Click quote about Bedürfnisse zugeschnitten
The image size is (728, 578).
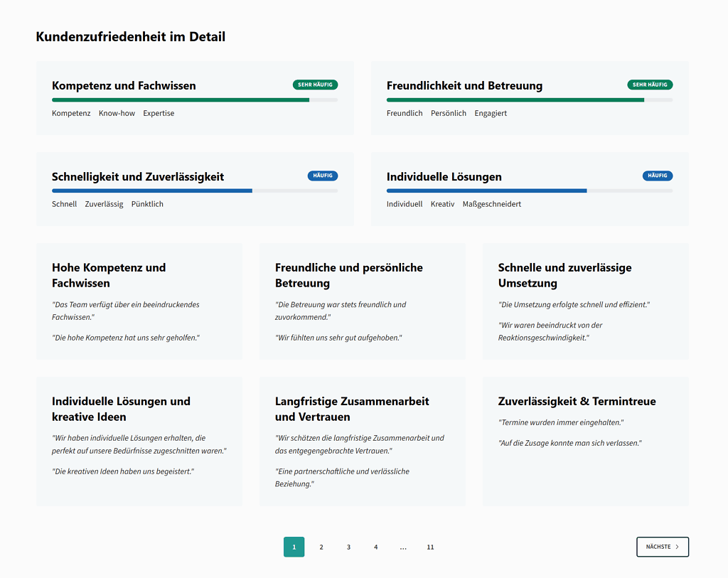139,444
